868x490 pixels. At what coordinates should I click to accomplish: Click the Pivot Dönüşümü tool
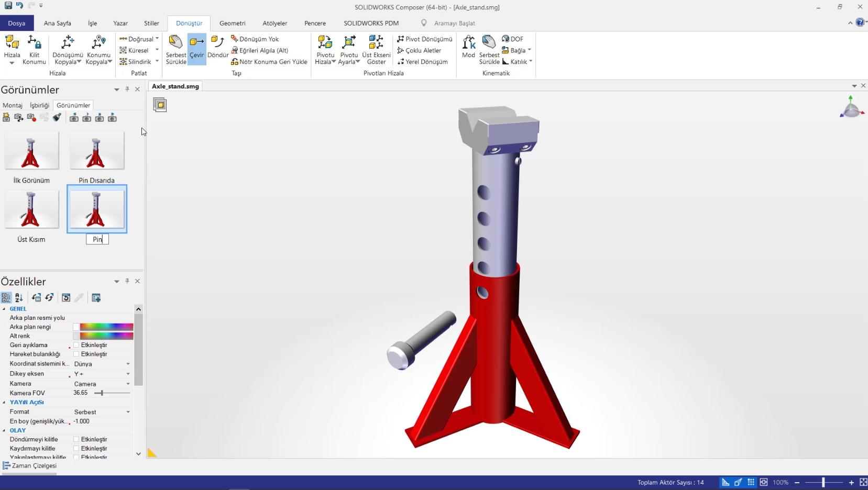pos(425,39)
